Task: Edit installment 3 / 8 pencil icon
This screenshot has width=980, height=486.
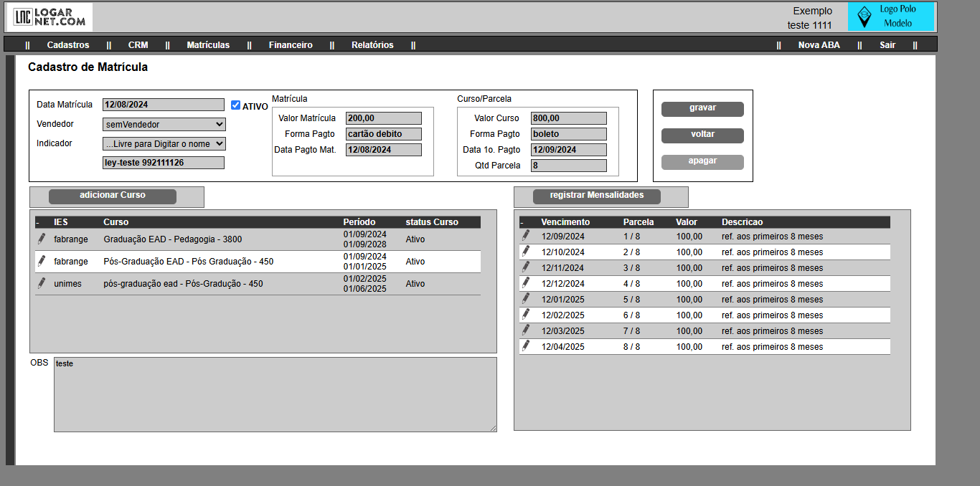Action: coord(526,267)
